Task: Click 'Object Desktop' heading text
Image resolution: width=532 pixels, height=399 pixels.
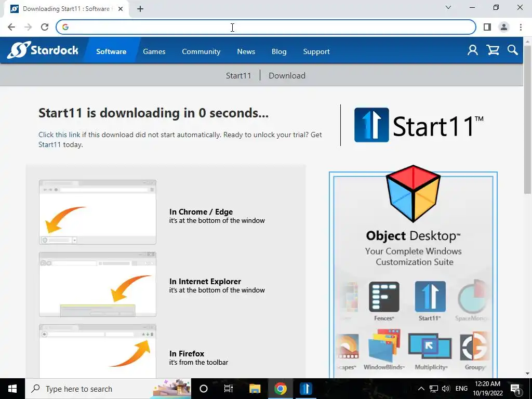Action: [413, 236]
